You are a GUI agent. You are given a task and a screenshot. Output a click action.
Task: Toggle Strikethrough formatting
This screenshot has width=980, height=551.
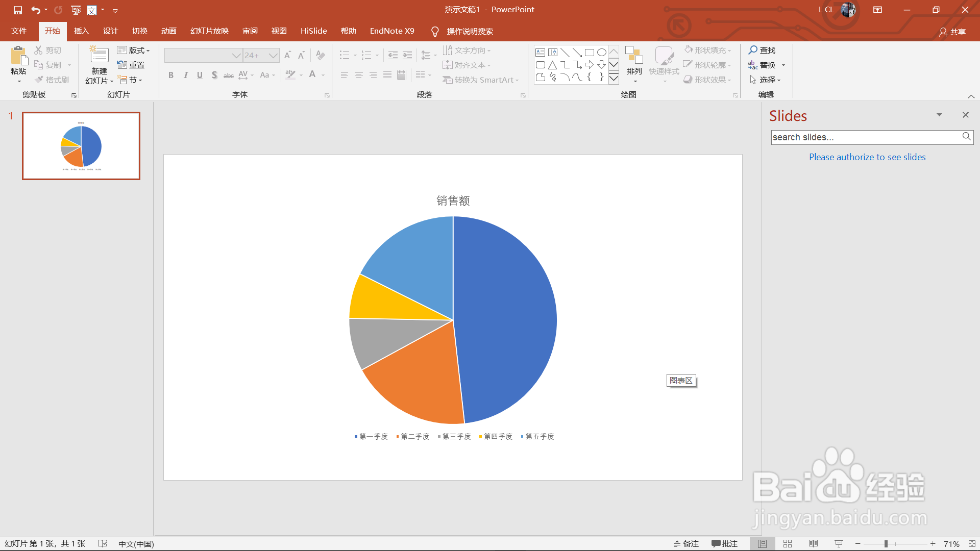[229, 75]
